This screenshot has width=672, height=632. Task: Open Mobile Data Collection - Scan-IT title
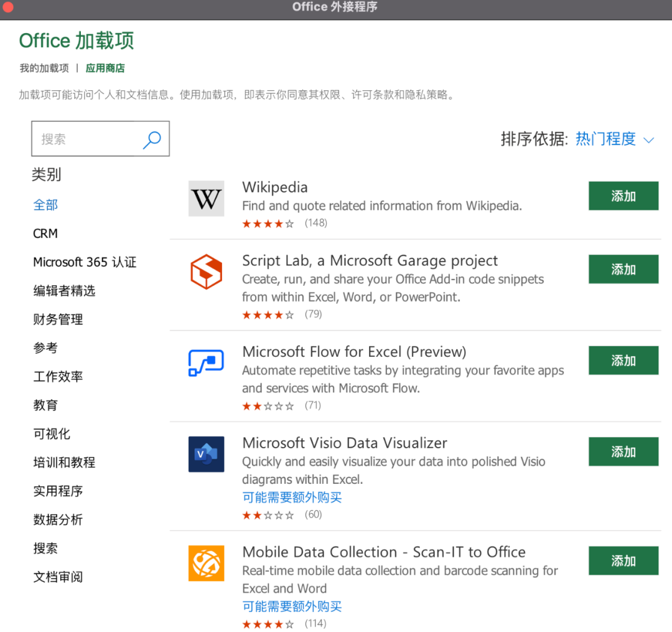tap(383, 552)
